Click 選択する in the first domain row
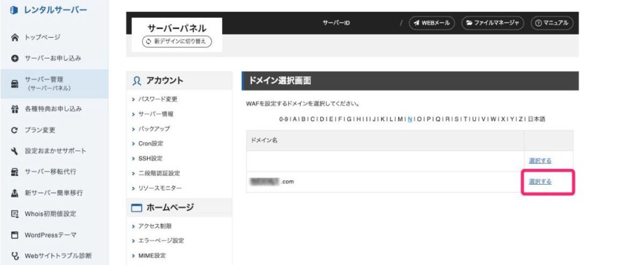Screen dimensions: 644x265 point(540,161)
